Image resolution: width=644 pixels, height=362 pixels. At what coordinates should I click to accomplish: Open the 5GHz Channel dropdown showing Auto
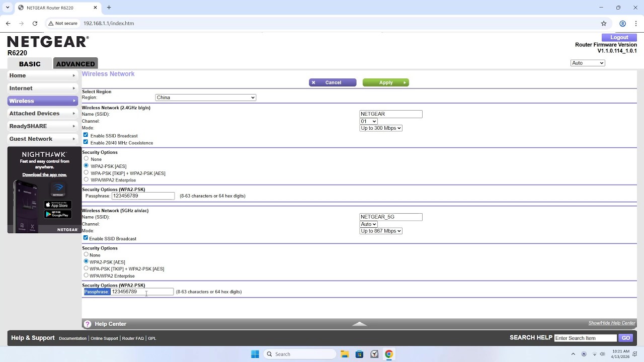[368, 224]
